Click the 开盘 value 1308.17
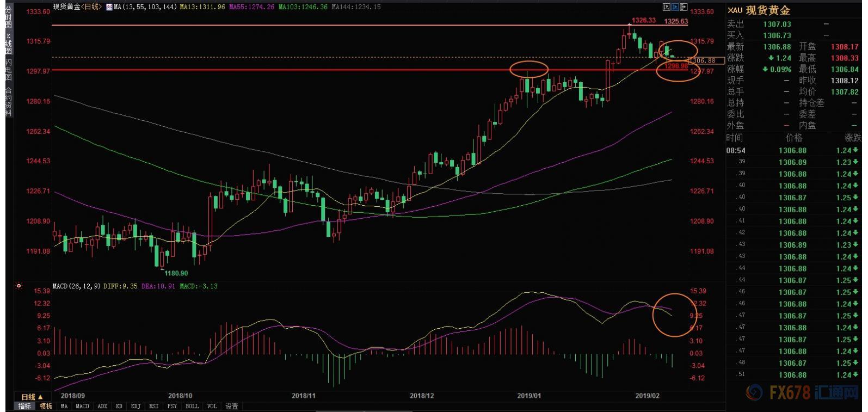This screenshot has width=868, height=412. click(x=845, y=47)
